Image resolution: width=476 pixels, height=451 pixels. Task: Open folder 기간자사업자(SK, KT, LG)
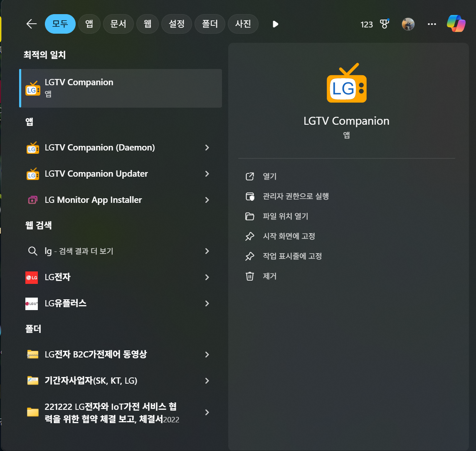[121, 381]
